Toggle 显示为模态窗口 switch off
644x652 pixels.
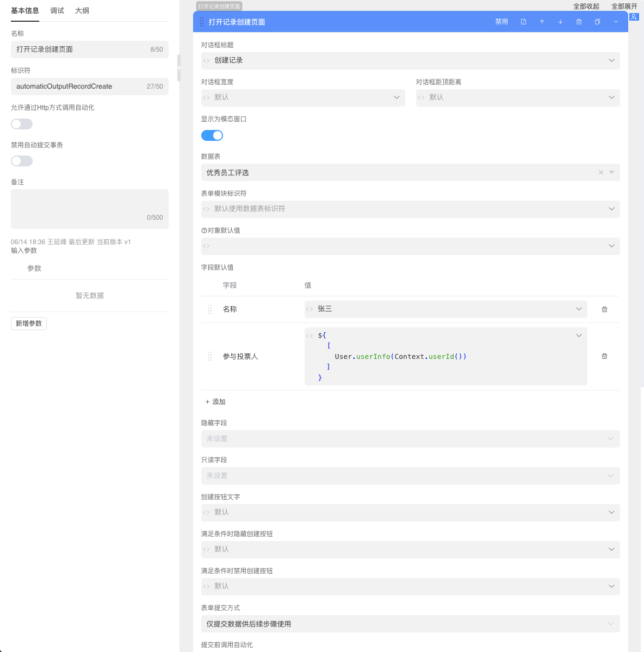[x=212, y=135]
